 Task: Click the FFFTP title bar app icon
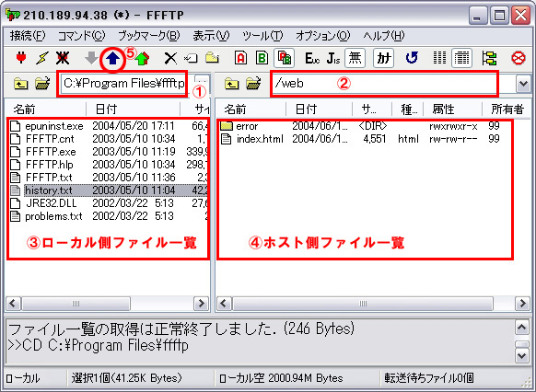coord(13,15)
